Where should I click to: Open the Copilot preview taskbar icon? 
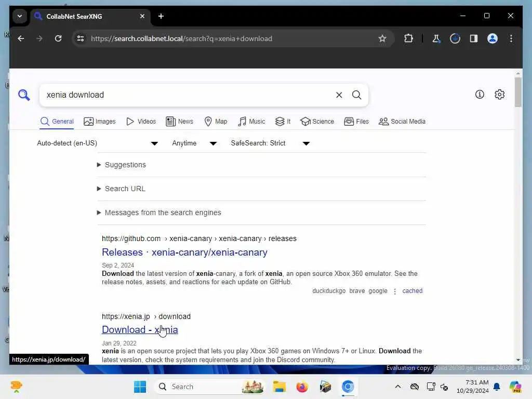point(515,387)
